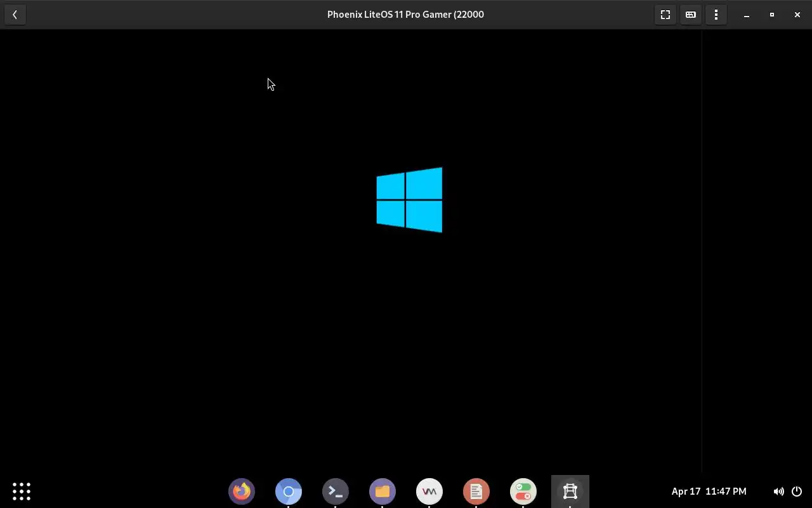Open the keyboard shortcuts send menu
Viewport: 812px width, 508px height.
point(690,15)
